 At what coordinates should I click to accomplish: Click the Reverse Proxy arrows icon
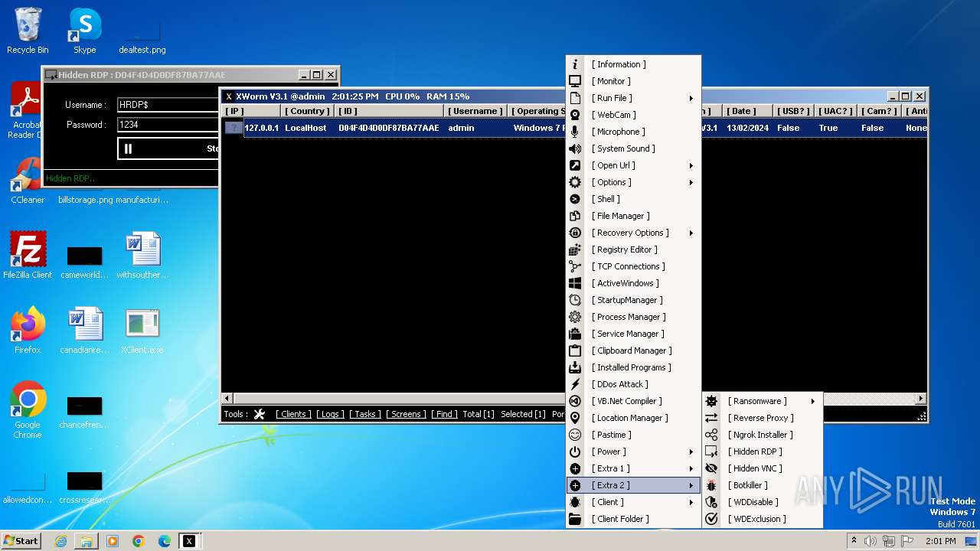pyautogui.click(x=711, y=418)
